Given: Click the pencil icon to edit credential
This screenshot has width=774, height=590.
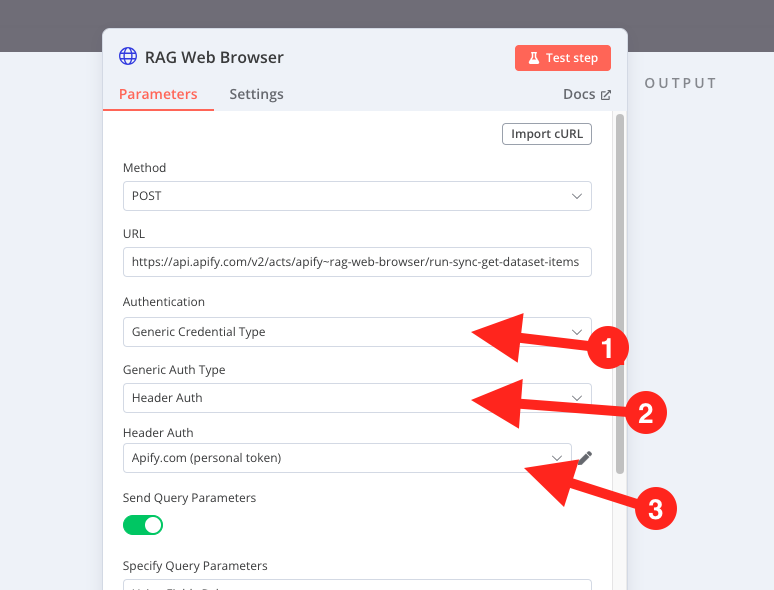Looking at the screenshot, I should click(x=586, y=457).
